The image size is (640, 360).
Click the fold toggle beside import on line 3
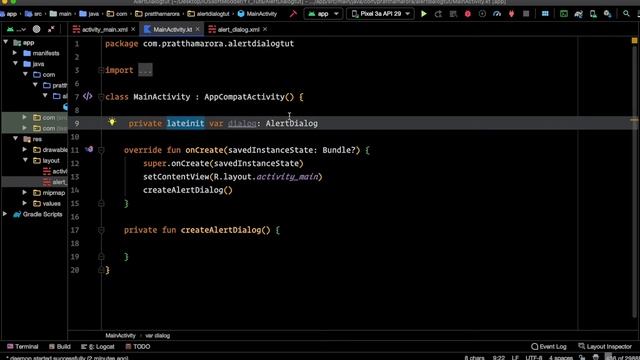click(x=101, y=70)
